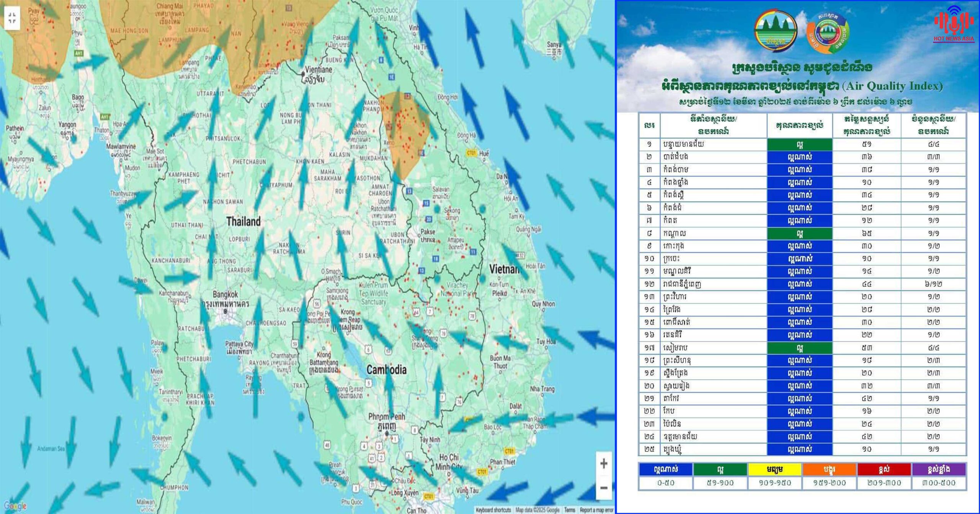Zoom out with the minus button
This screenshot has width=980, height=514.
coord(603,488)
